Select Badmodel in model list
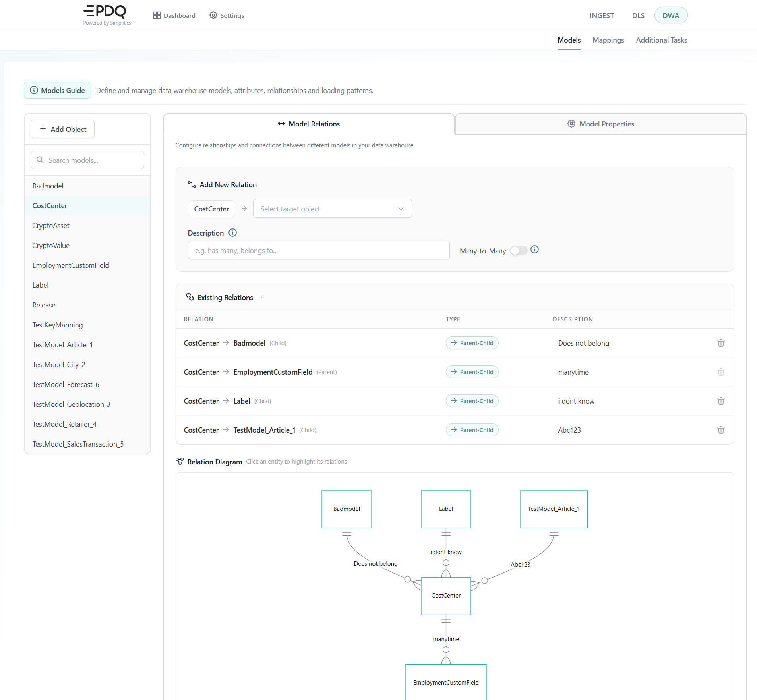Screen dimensions: 757x700 [x=87, y=186]
